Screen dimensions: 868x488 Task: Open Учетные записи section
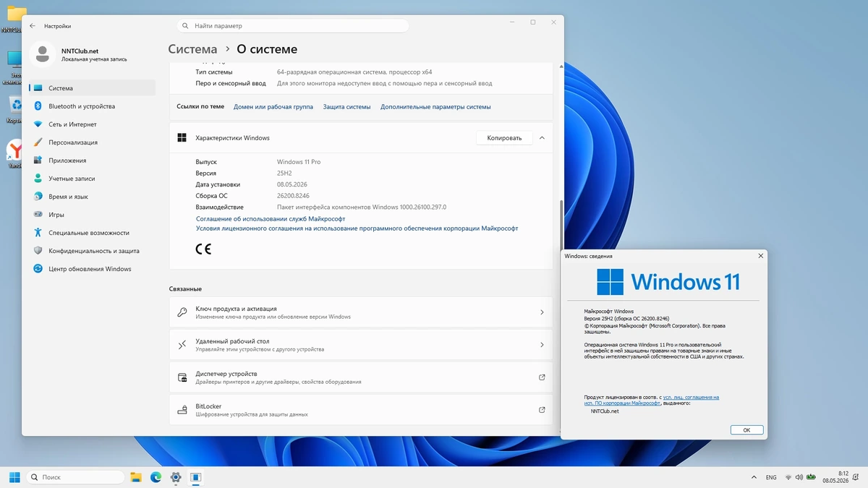click(x=92, y=179)
